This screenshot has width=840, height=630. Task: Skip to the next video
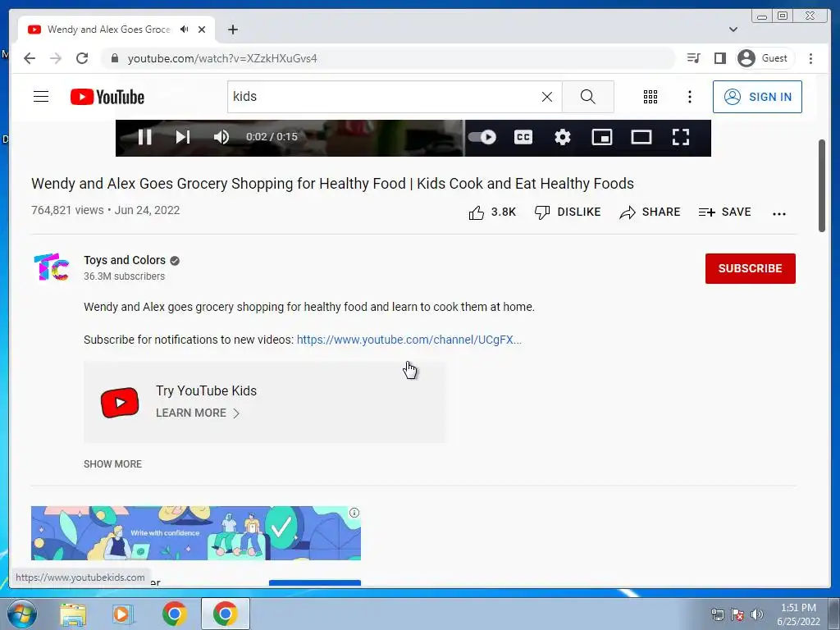183,137
